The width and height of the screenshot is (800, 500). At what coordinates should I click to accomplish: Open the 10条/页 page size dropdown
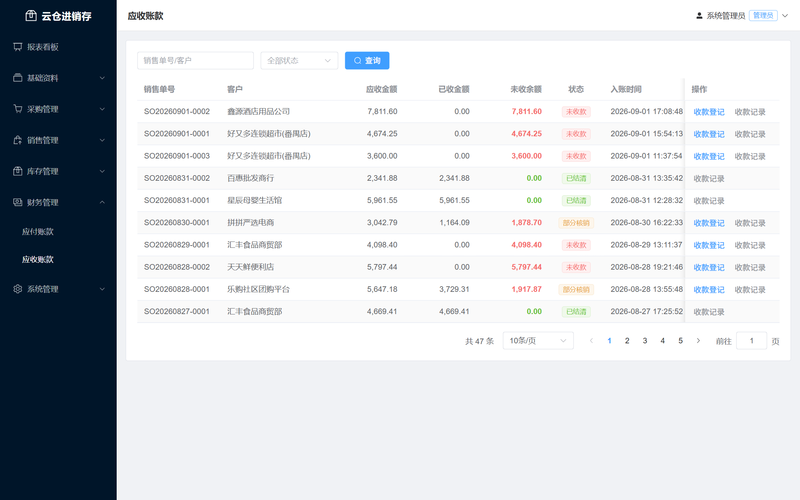pyautogui.click(x=538, y=341)
